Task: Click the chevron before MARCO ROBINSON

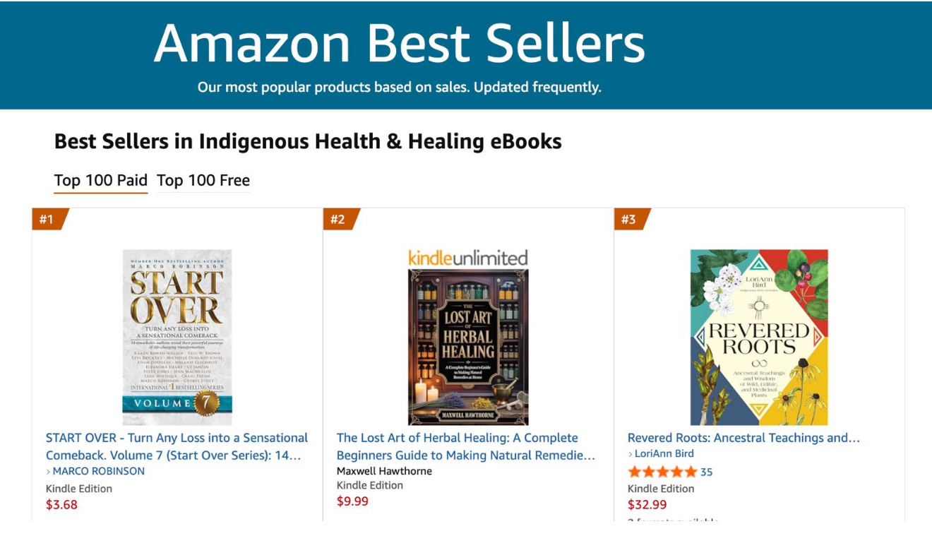Action: click(49, 472)
